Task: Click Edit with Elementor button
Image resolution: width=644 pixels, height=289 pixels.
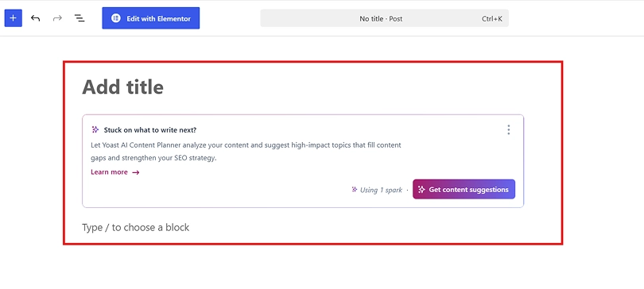Action: point(151,18)
